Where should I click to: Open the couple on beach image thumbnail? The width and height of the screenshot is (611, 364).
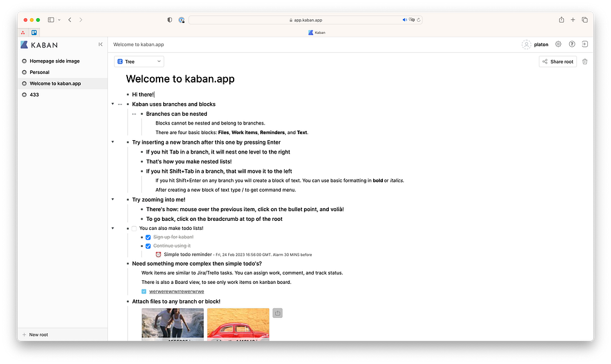pos(172,324)
